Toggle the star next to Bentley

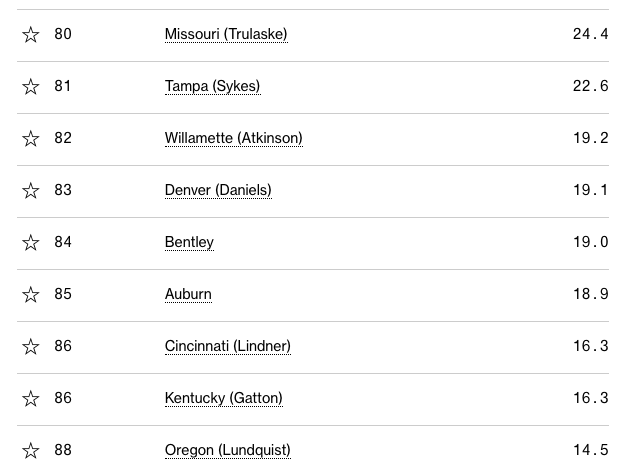[31, 243]
